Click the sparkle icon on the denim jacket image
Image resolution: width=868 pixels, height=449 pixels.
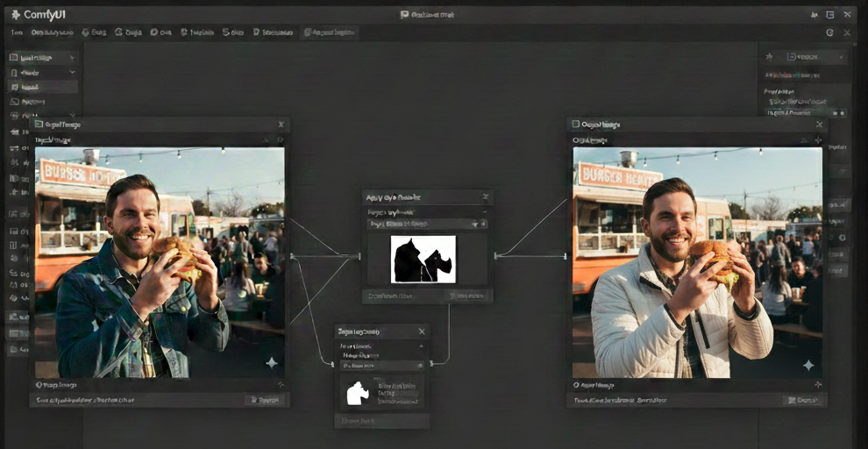[x=272, y=362]
